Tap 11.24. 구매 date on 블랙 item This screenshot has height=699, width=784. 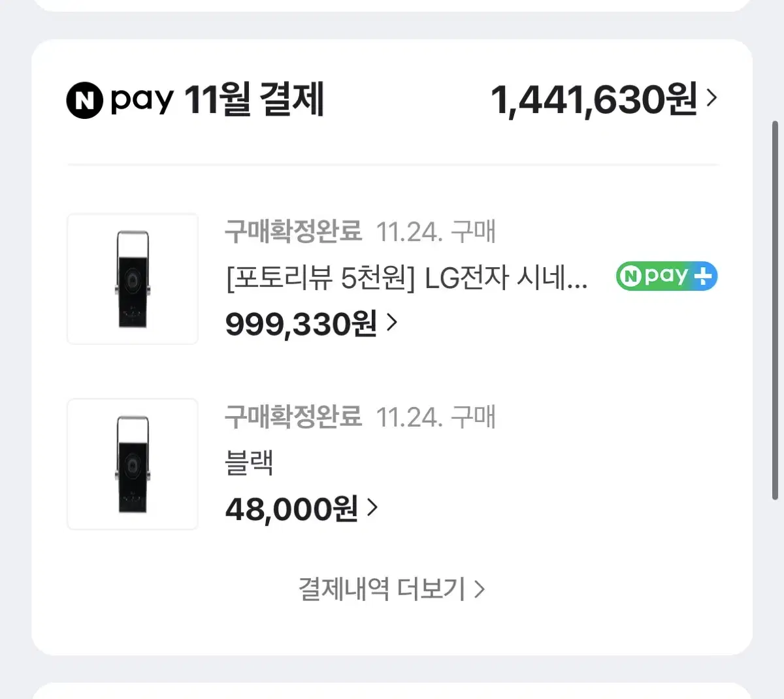point(436,416)
